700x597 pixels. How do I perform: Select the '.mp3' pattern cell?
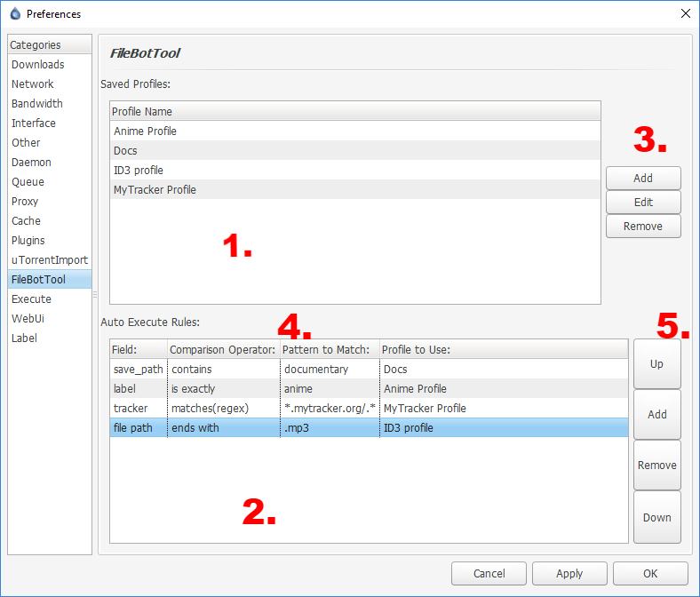point(330,428)
